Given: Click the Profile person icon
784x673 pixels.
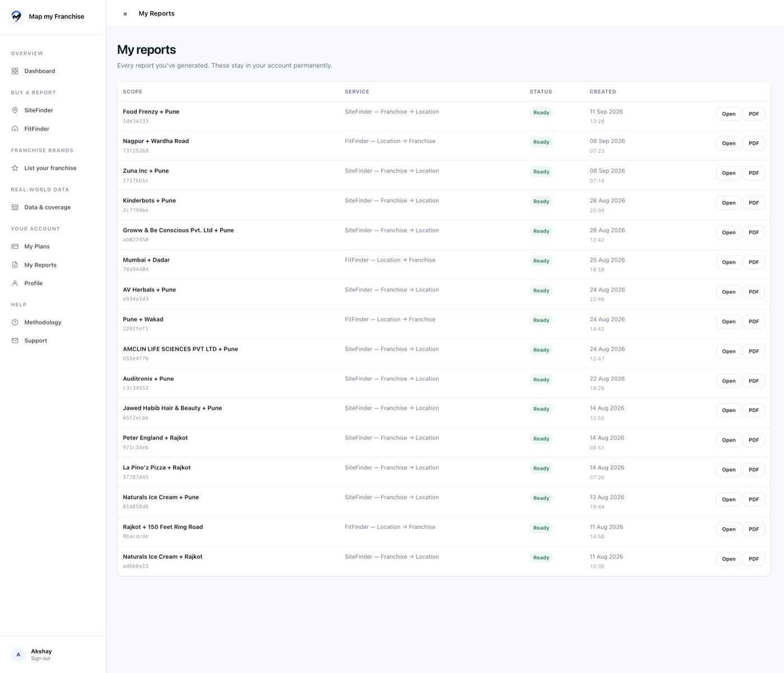Looking at the screenshot, I should point(15,284).
